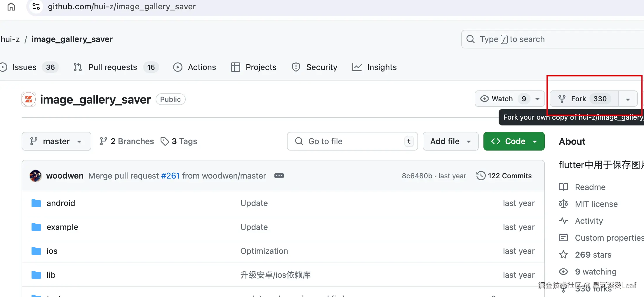Image resolution: width=644 pixels, height=297 pixels.
Task: Open the android row's Update commit message
Action: tap(254, 203)
